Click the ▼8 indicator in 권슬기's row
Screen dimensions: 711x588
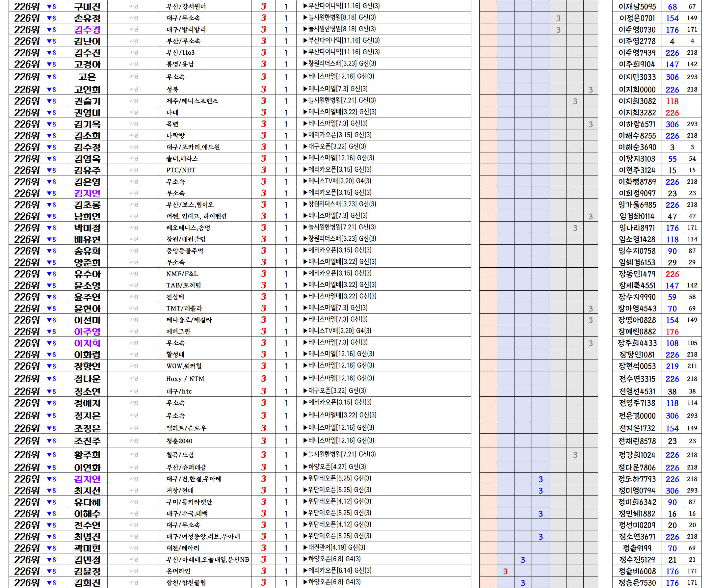[x=51, y=101]
